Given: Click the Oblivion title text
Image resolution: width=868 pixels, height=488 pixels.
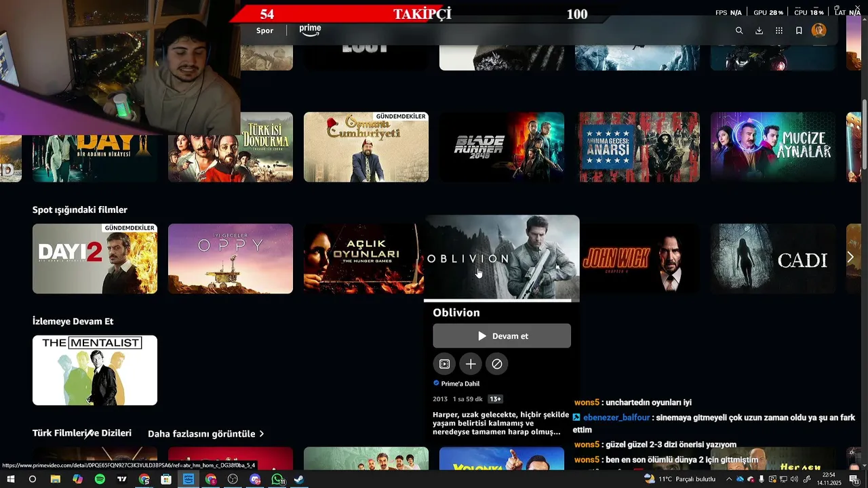Looking at the screenshot, I should coord(456,312).
